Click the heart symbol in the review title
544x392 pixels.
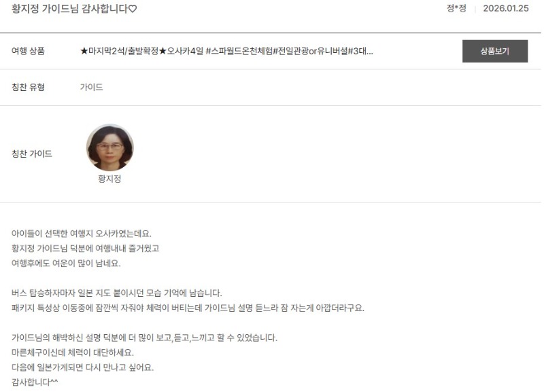pos(133,9)
